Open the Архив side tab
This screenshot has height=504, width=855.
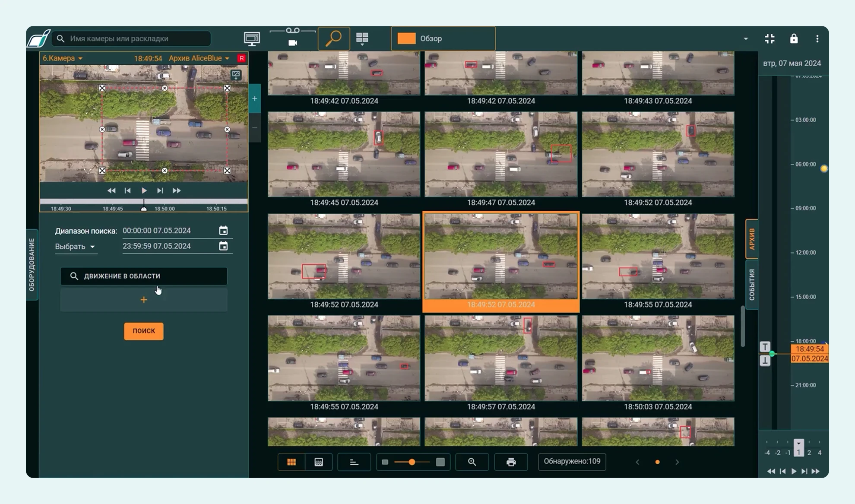[x=751, y=239]
